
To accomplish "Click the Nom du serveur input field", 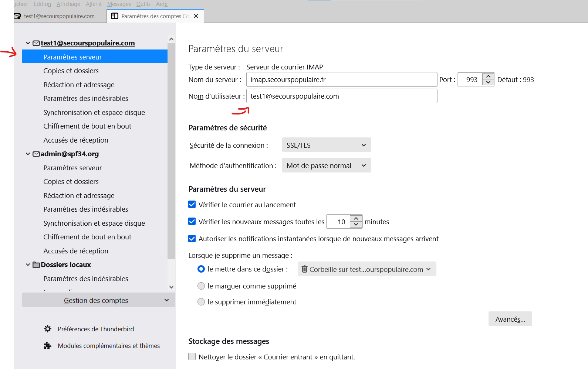I will tap(341, 80).
